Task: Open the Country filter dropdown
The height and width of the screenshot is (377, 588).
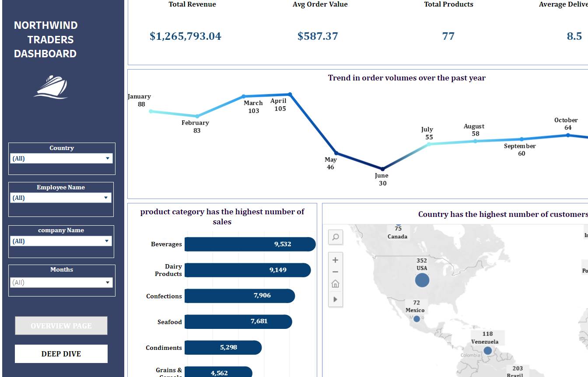Action: tap(61, 158)
